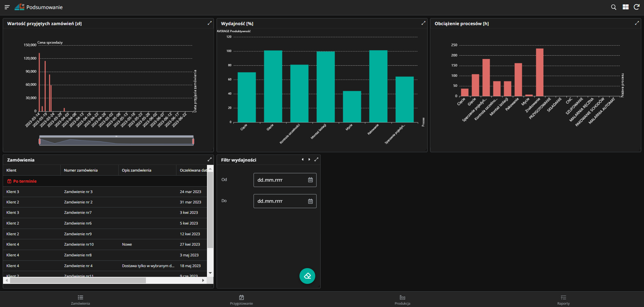
Task: Click the search magnifier icon
Action: pos(613,7)
